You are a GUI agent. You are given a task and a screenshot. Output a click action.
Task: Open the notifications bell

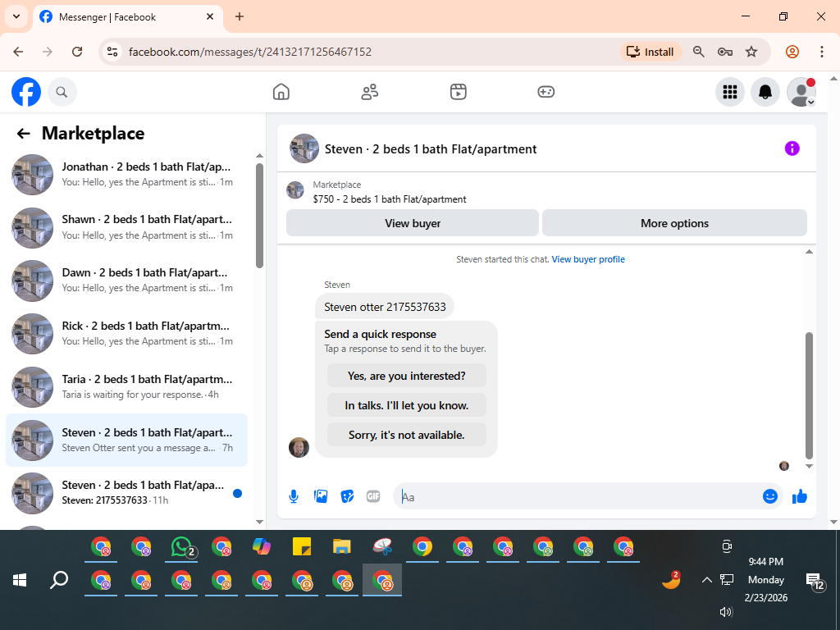765,92
